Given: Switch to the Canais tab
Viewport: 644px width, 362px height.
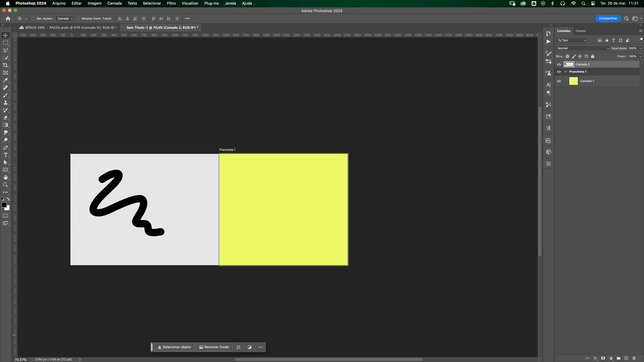Looking at the screenshot, I should [x=580, y=31].
